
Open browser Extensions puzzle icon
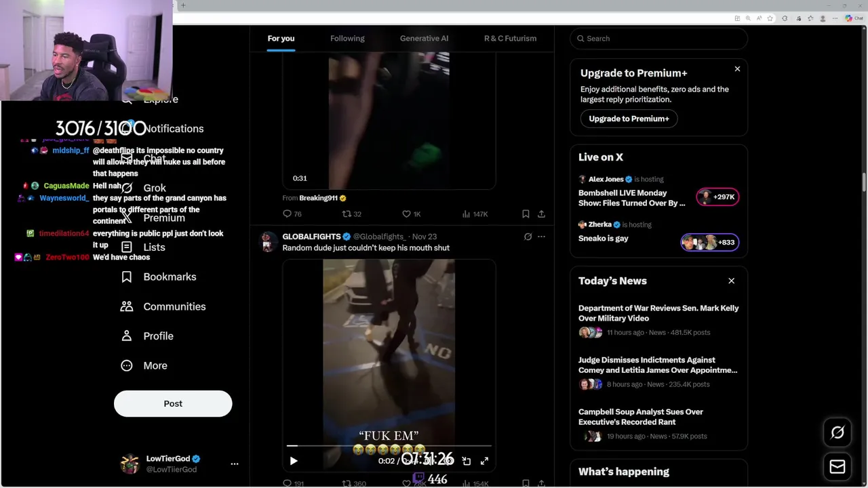[x=785, y=18]
